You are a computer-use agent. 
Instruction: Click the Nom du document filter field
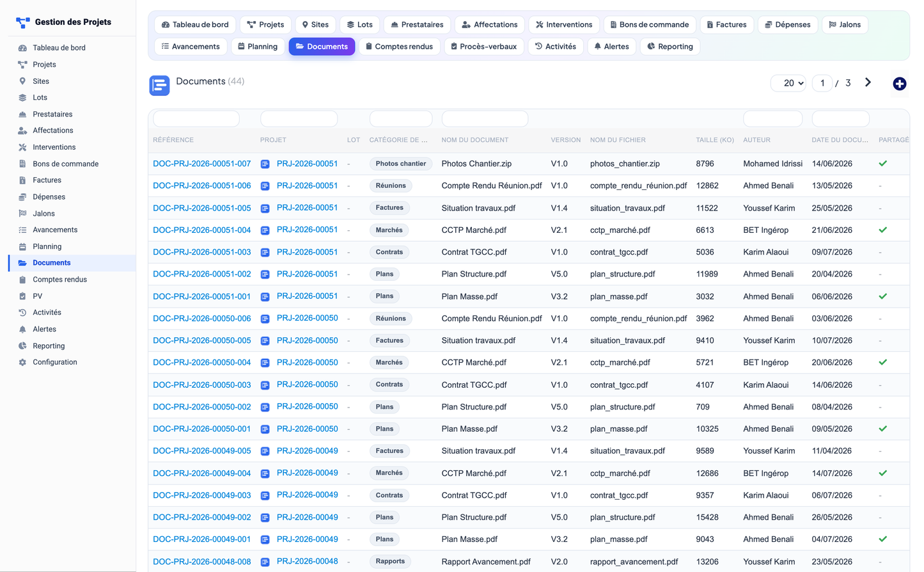coord(485,119)
